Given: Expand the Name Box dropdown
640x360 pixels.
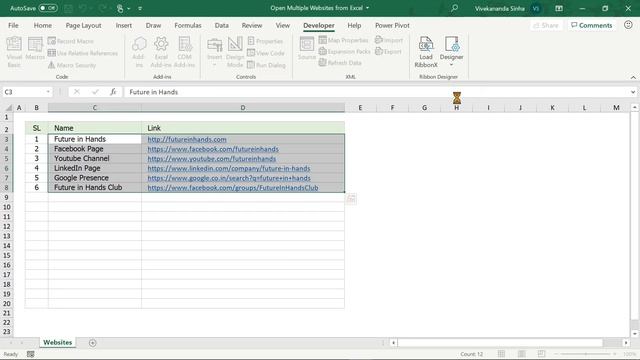Looking at the screenshot, I should pyautogui.click(x=48, y=92).
